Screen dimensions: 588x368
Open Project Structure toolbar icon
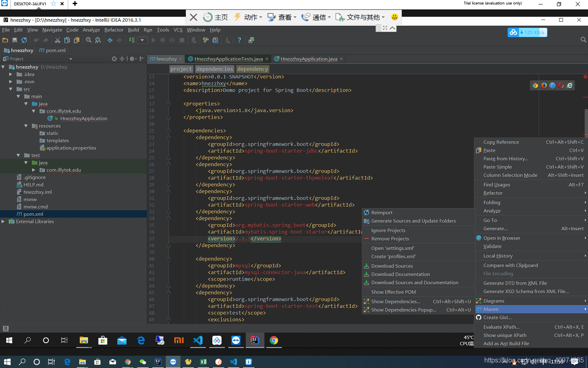pyautogui.click(x=216, y=40)
